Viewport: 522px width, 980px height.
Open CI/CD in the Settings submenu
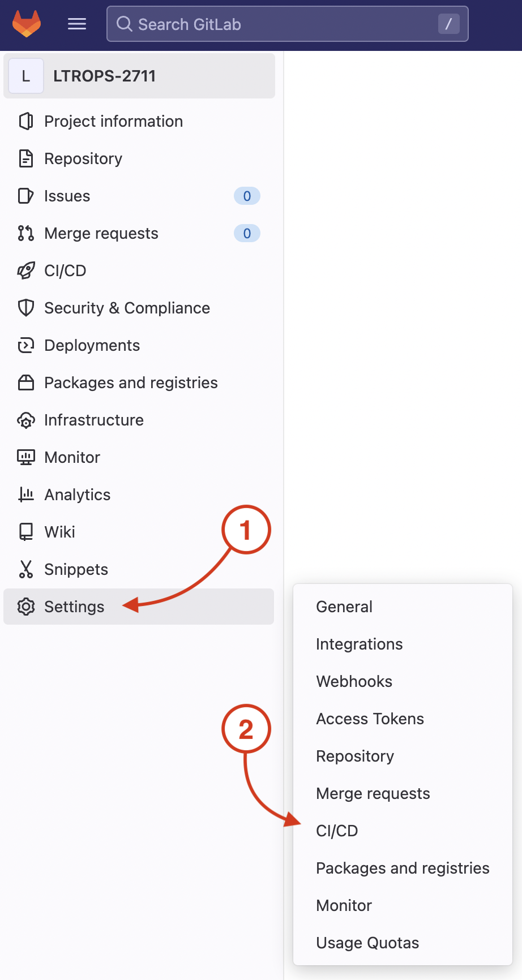coord(337,831)
